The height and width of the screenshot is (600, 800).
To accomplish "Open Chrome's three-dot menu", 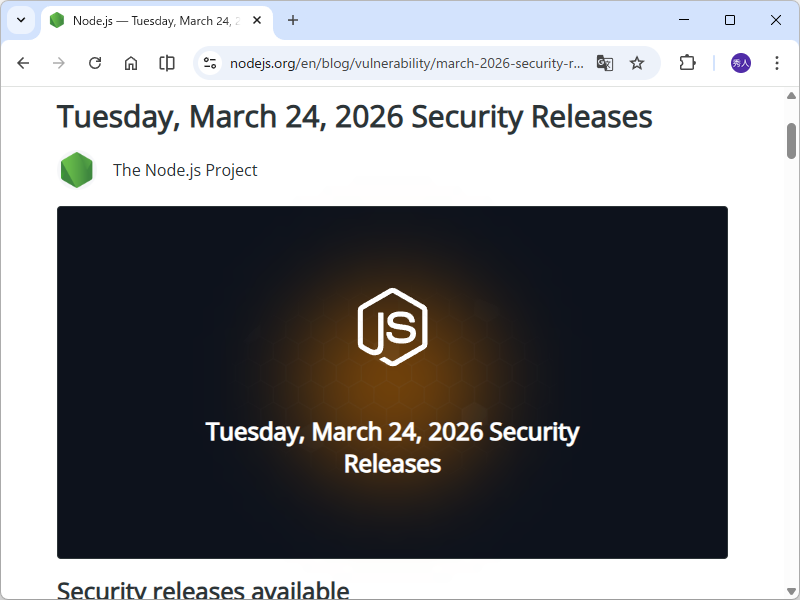I will (x=777, y=62).
